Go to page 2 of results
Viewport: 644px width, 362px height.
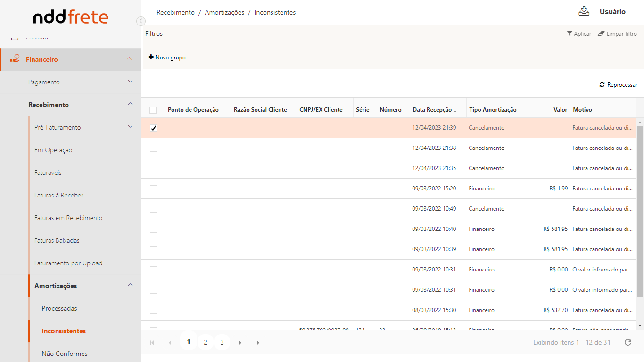205,343
